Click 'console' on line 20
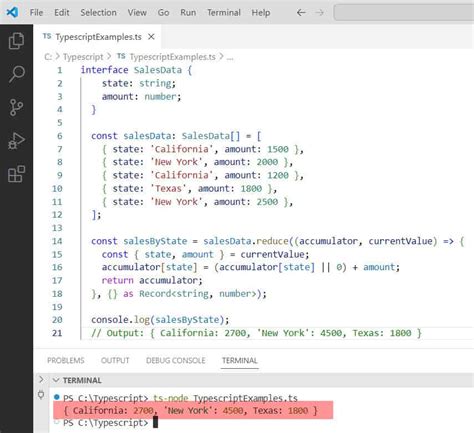The image size is (474, 433). (110, 320)
